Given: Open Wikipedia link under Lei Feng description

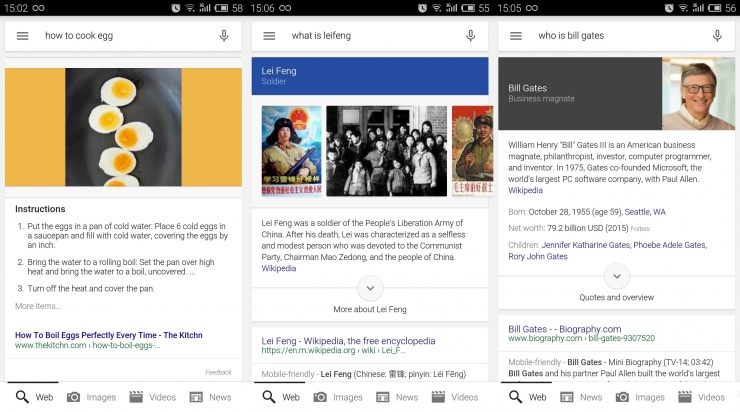Looking at the screenshot, I should [x=279, y=269].
